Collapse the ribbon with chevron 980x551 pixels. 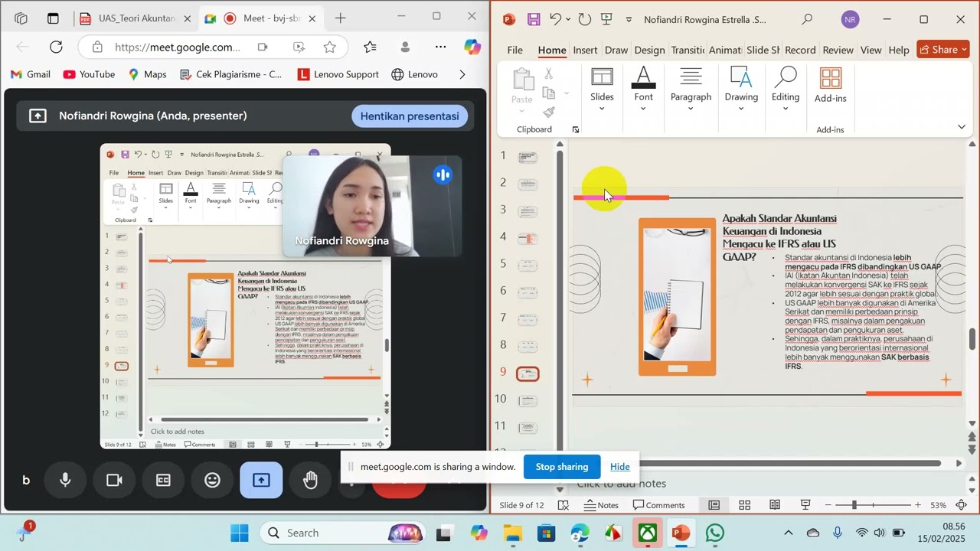pyautogui.click(x=962, y=127)
